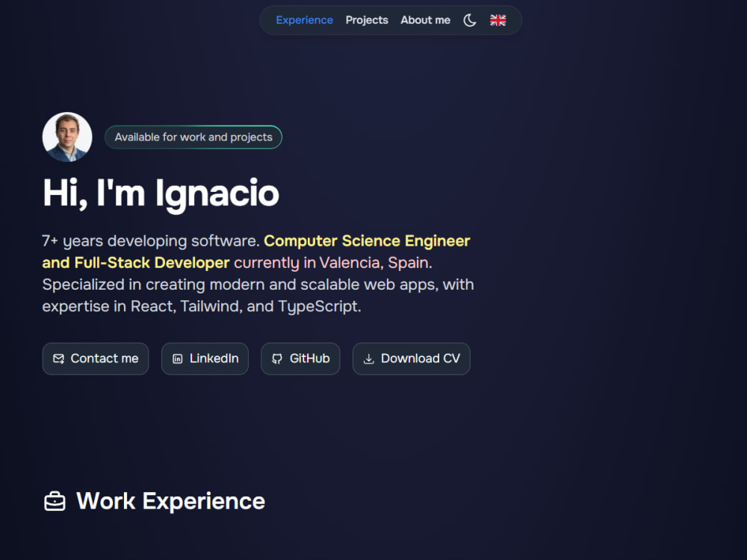Click the Download CV button label
This screenshot has width=747, height=560.
420,358
